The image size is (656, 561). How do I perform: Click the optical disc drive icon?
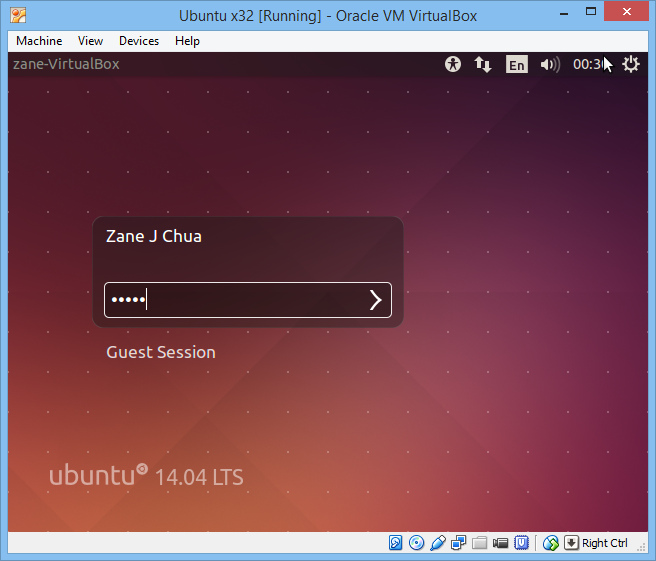click(416, 543)
